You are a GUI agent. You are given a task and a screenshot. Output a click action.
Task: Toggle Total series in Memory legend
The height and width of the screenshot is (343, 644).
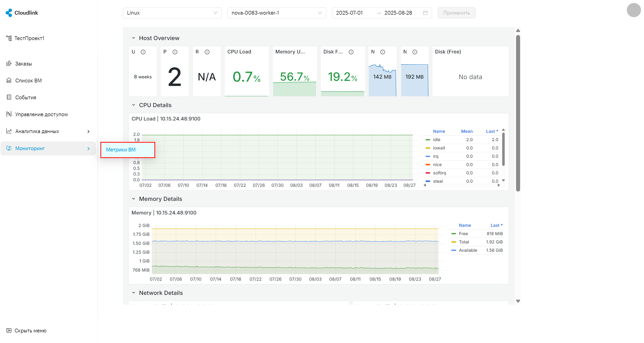tap(464, 242)
